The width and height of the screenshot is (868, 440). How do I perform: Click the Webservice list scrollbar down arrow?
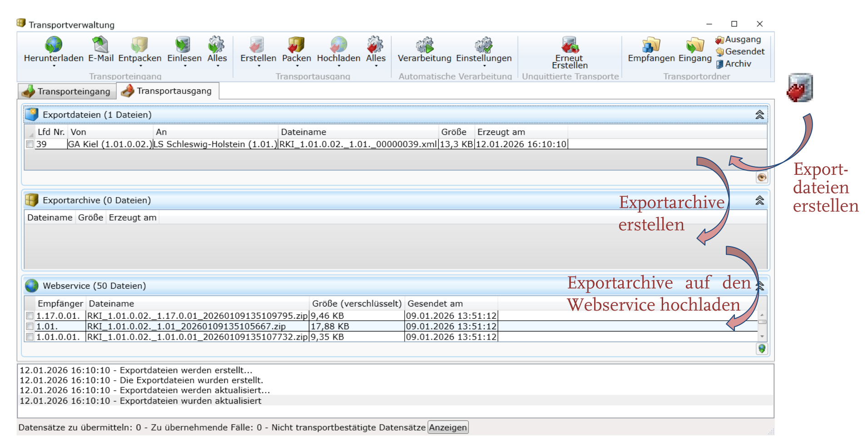pyautogui.click(x=762, y=336)
